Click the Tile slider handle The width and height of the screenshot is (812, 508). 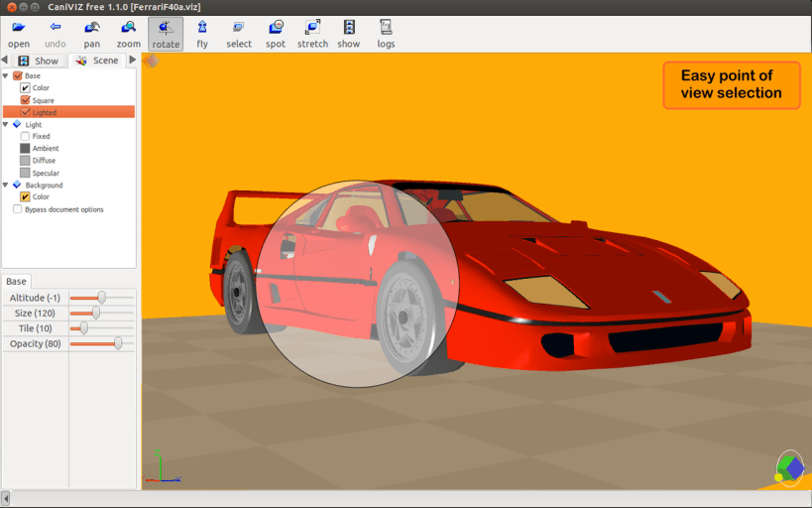[x=83, y=328]
